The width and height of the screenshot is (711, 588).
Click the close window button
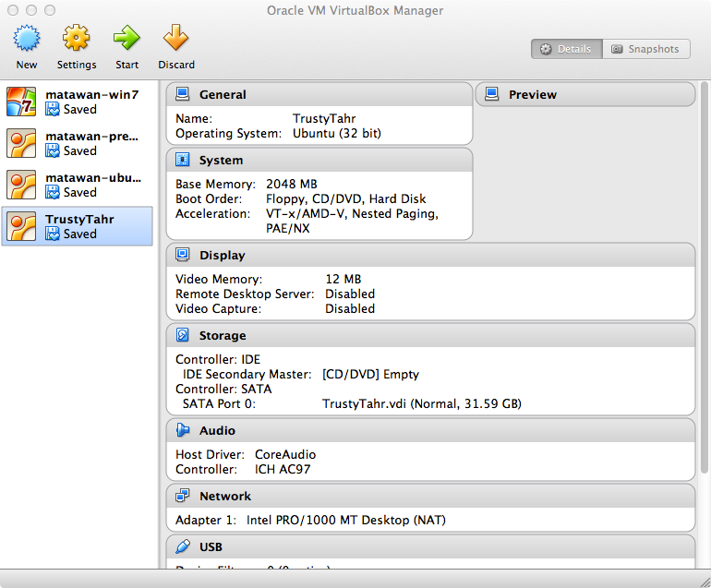(13, 10)
